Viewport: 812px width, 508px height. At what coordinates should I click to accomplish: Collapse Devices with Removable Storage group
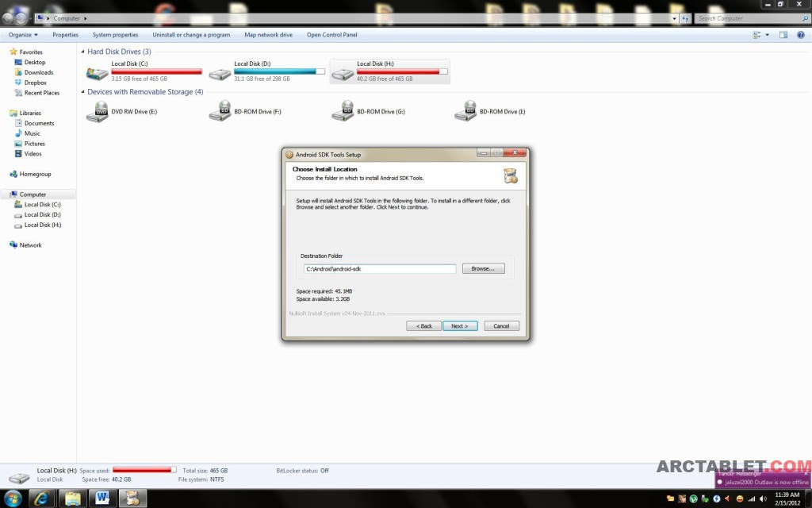tap(82, 92)
